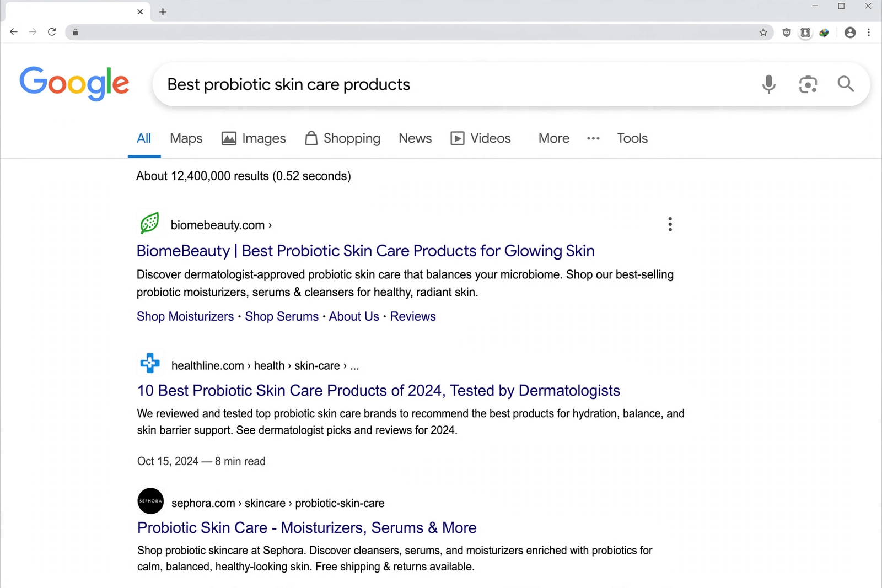882x588 pixels.
Task: Open the Sephora Probiotic Skin Care result
Action: 307,528
